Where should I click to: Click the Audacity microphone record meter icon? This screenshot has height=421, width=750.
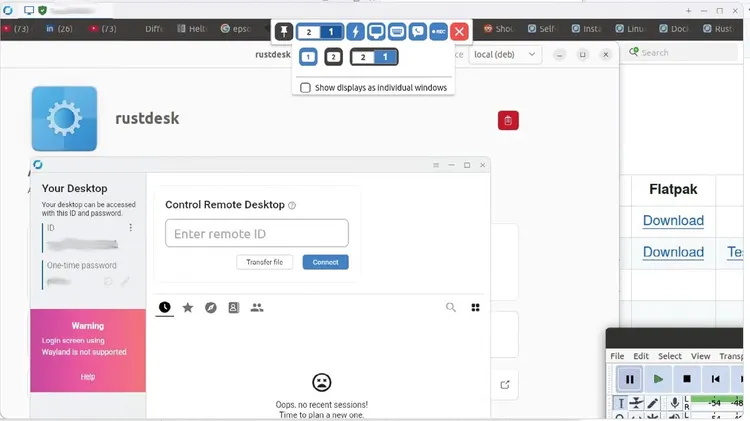pos(674,403)
